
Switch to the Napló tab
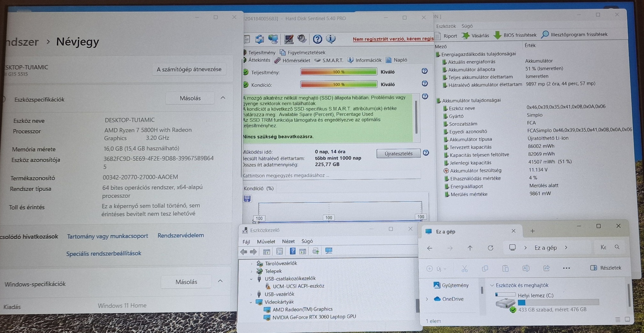[x=397, y=60]
